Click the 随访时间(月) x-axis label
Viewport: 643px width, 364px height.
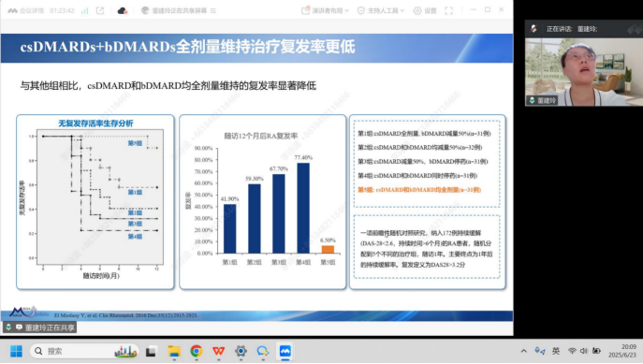coord(101,276)
